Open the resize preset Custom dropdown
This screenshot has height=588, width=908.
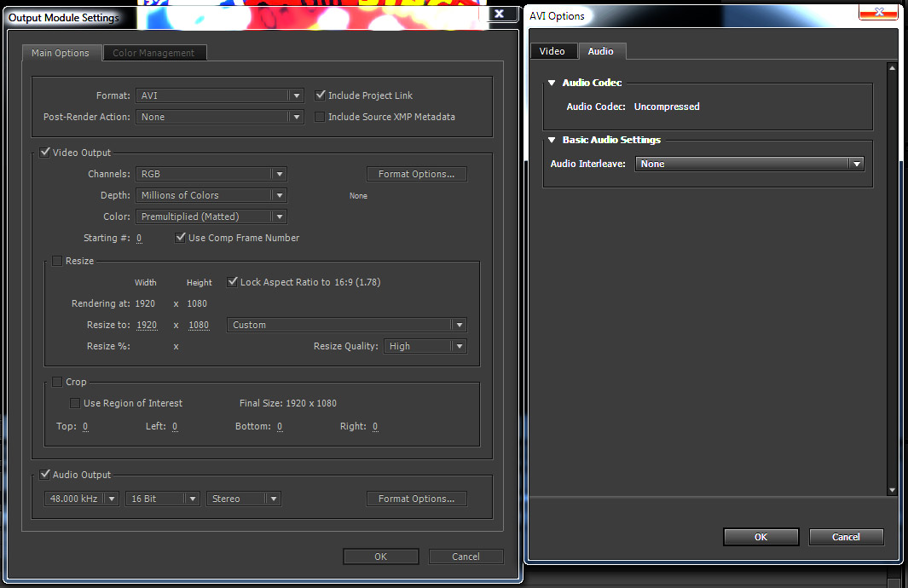pyautogui.click(x=347, y=325)
